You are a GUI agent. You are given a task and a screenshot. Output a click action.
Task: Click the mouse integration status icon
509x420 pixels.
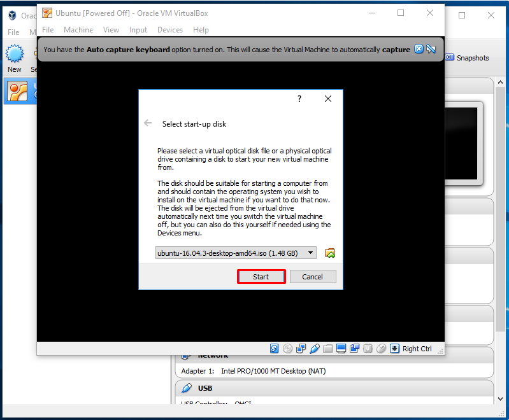[x=382, y=349]
